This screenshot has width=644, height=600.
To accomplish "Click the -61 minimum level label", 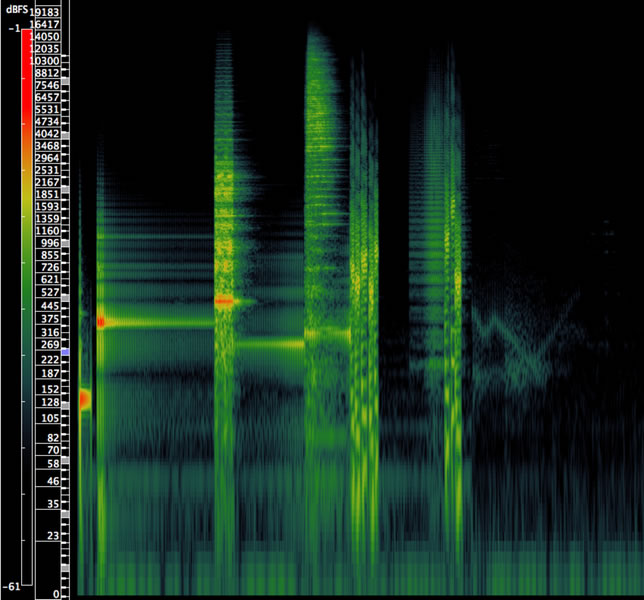I will coord(11,586).
